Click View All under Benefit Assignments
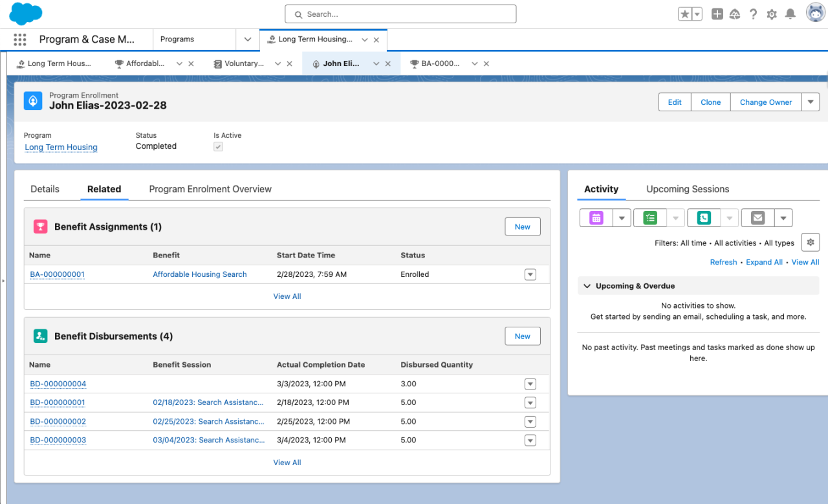 click(287, 296)
